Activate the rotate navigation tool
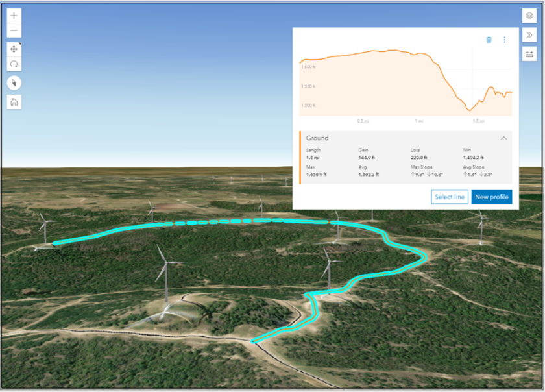This screenshot has height=392, width=545. (14, 64)
